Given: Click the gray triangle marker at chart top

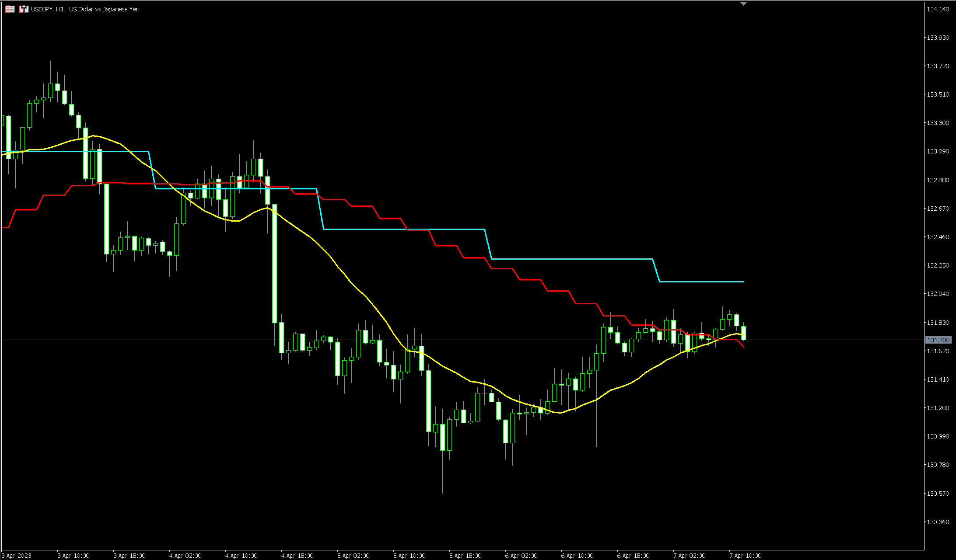Looking at the screenshot, I should click(x=743, y=3).
